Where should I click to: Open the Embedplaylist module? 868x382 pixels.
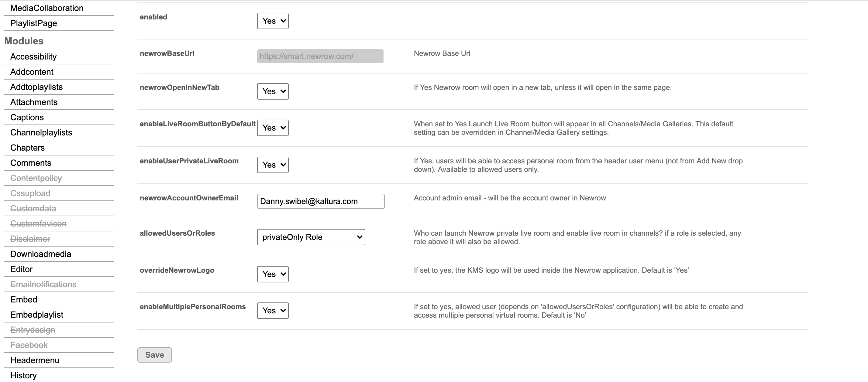(x=37, y=315)
